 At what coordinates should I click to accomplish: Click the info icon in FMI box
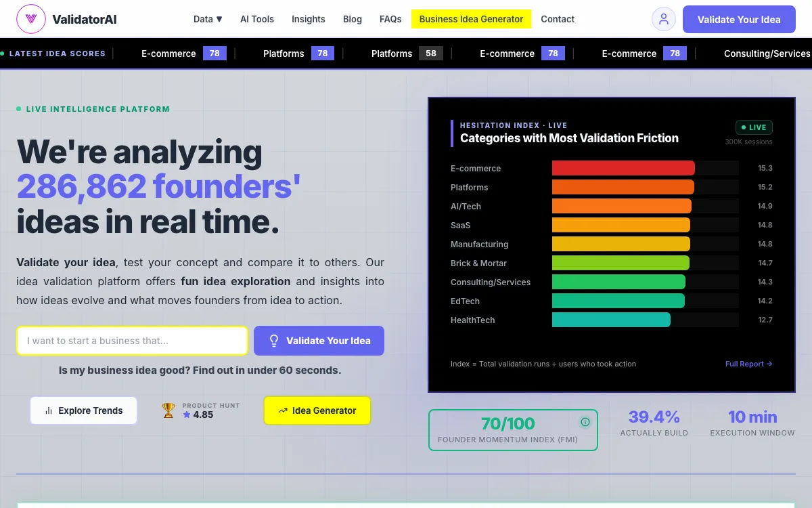coord(585,422)
